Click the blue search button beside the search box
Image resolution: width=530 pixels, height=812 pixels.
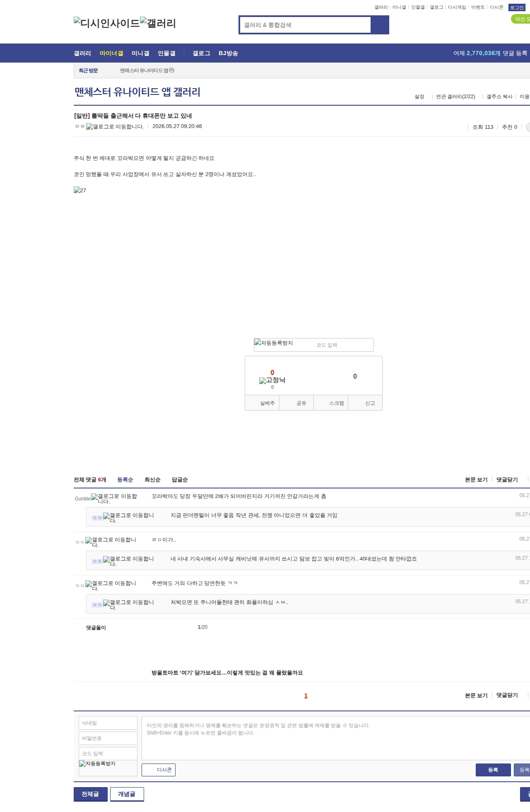click(380, 25)
